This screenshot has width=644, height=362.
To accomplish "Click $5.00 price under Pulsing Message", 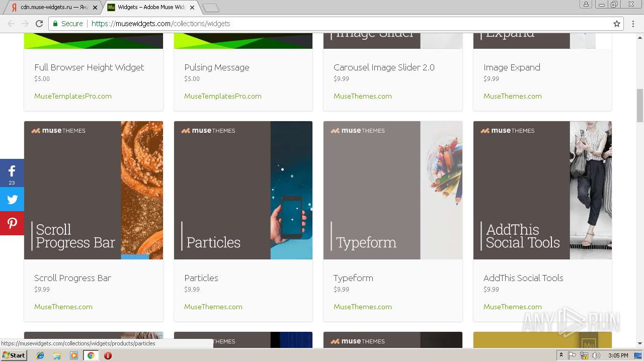I will click(192, 79).
